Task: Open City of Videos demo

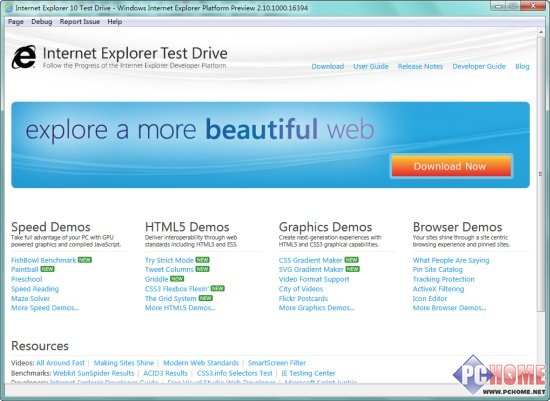Action: 301,289
